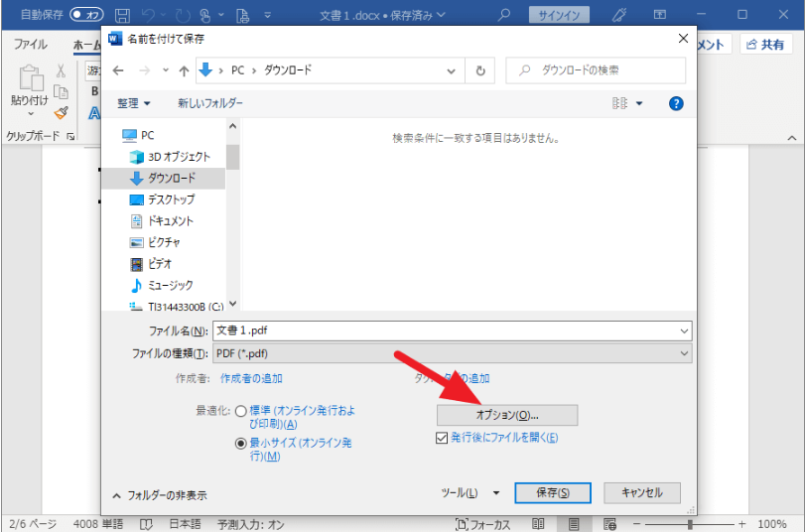Toggle the AutoSave switch off/on
This screenshot has width=805, height=532.
click(x=86, y=14)
